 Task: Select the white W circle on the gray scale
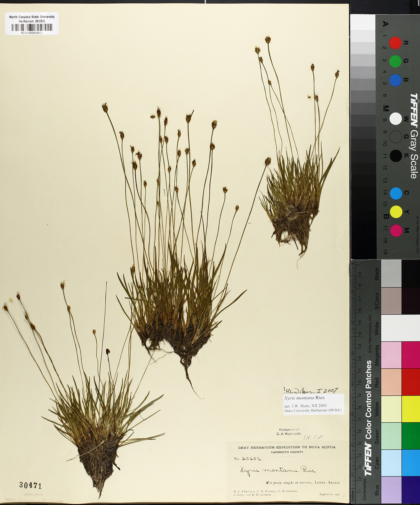pyautogui.click(x=395, y=119)
